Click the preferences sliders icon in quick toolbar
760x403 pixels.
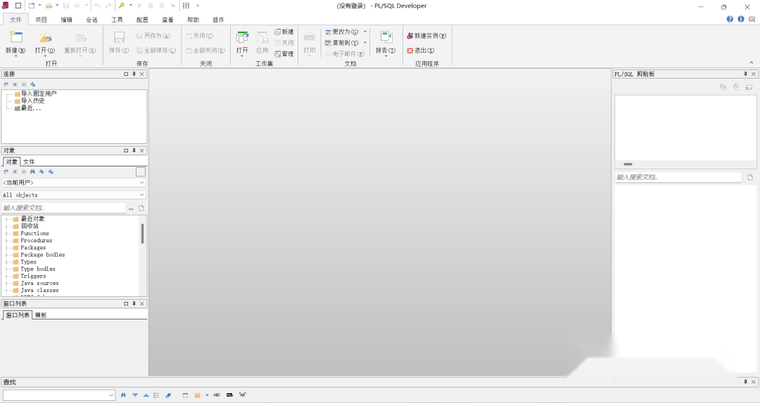tap(186, 6)
